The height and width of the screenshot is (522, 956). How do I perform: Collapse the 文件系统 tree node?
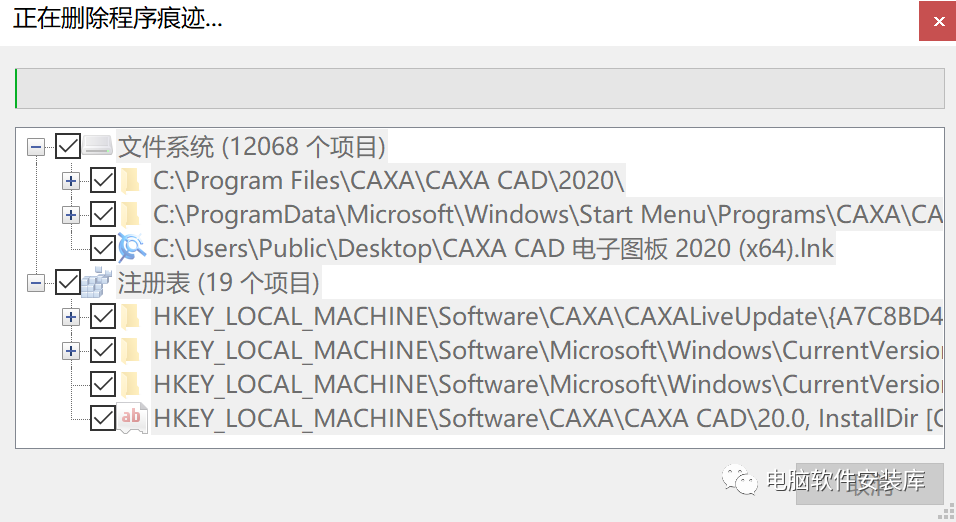coord(36,147)
